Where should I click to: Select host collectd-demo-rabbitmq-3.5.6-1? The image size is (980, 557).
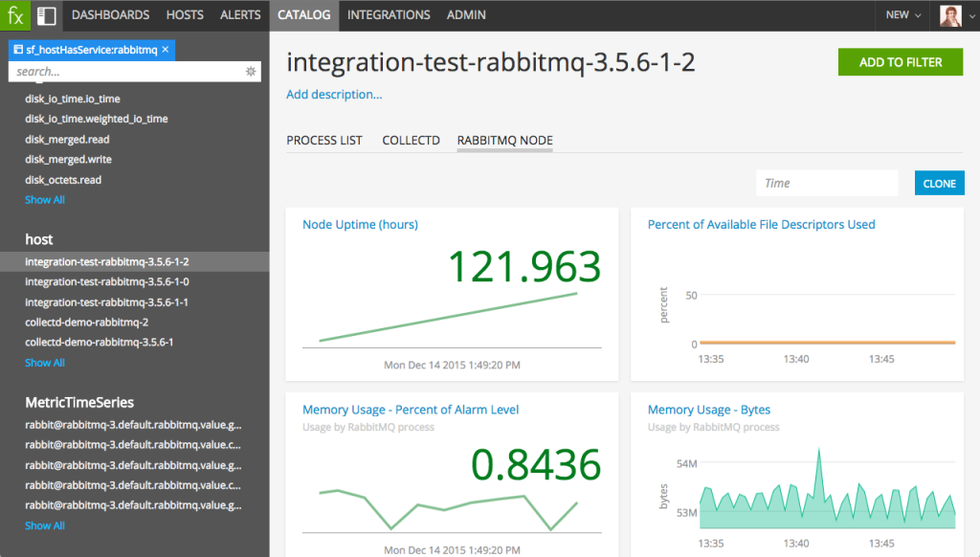(100, 343)
